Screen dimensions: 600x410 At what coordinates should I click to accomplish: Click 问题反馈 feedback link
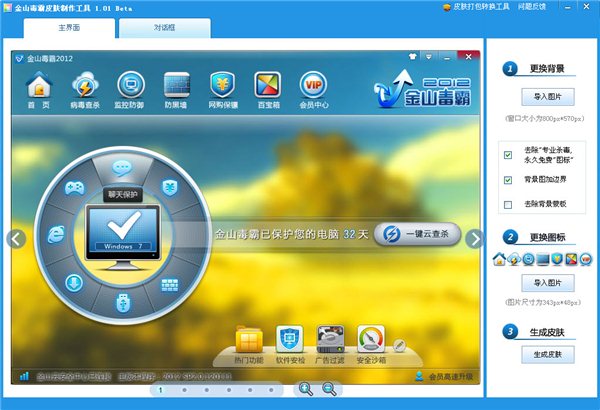pyautogui.click(x=532, y=7)
